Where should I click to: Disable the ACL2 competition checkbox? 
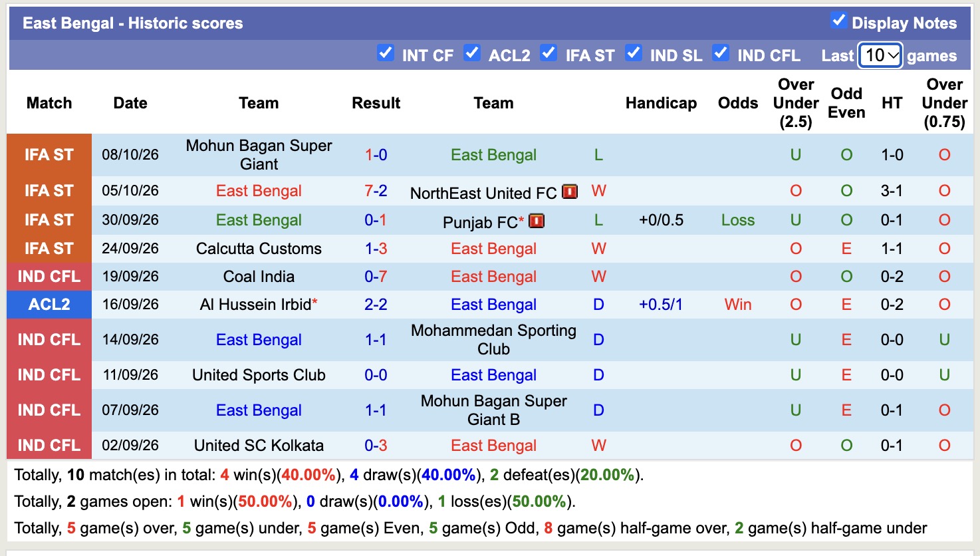tap(472, 53)
